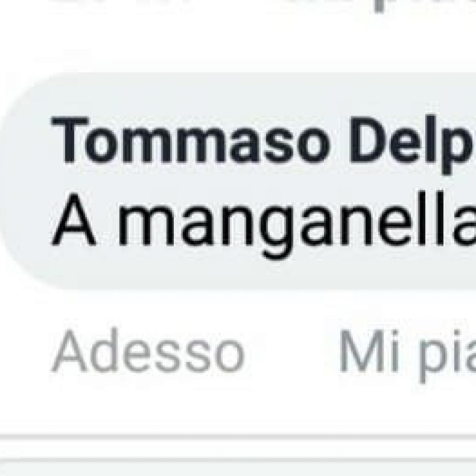Click the horizontal divider line under the comment
476x476 pixels.
(238, 436)
